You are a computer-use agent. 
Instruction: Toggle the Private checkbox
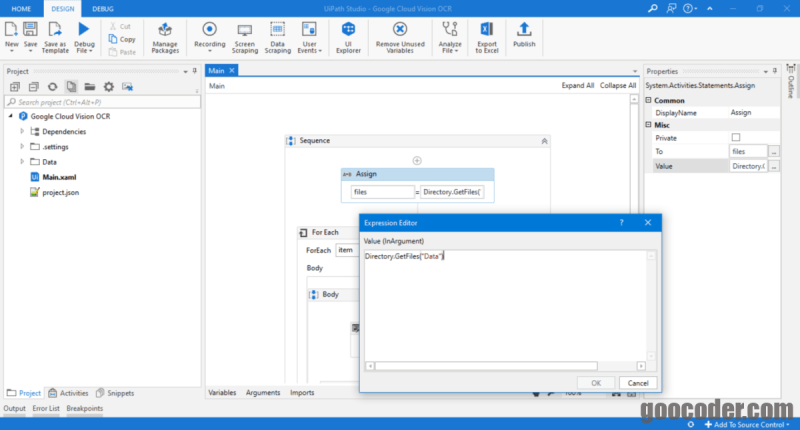[736, 137]
